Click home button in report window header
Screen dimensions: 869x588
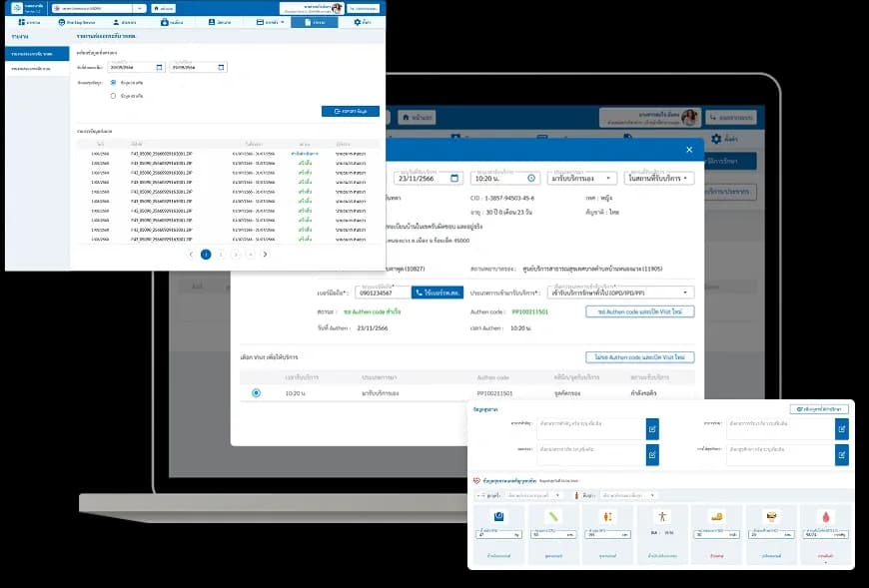pyautogui.click(x=163, y=8)
